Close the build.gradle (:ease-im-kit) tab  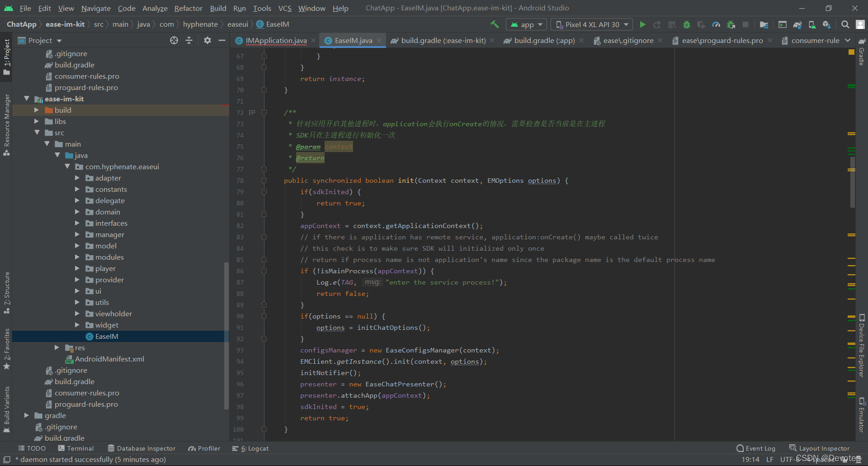click(x=492, y=40)
